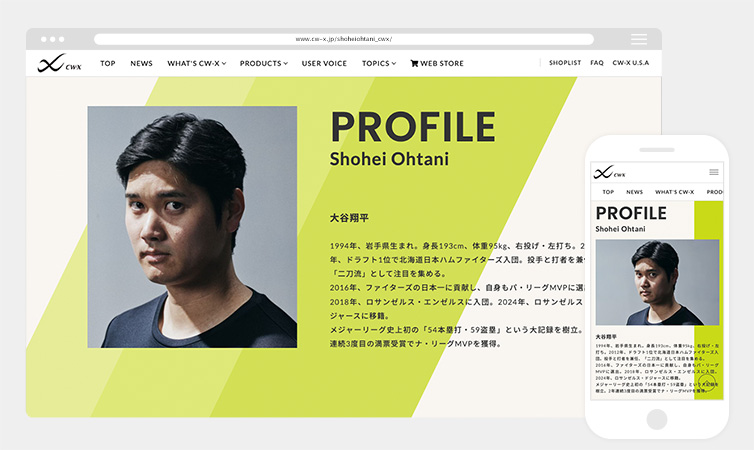Click the CW-X logo on the phone mockup
Screen dimensions: 754x450
click(609, 172)
